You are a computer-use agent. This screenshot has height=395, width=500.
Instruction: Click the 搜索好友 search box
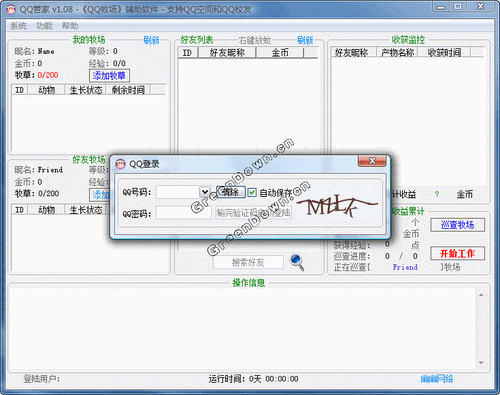(x=248, y=262)
